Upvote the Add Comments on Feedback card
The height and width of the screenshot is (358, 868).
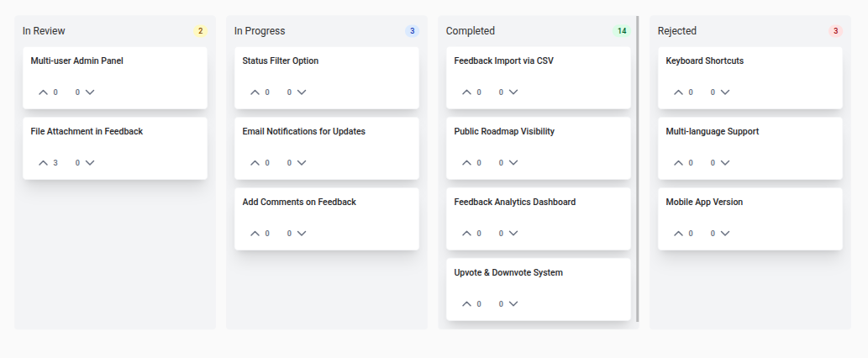pos(255,234)
